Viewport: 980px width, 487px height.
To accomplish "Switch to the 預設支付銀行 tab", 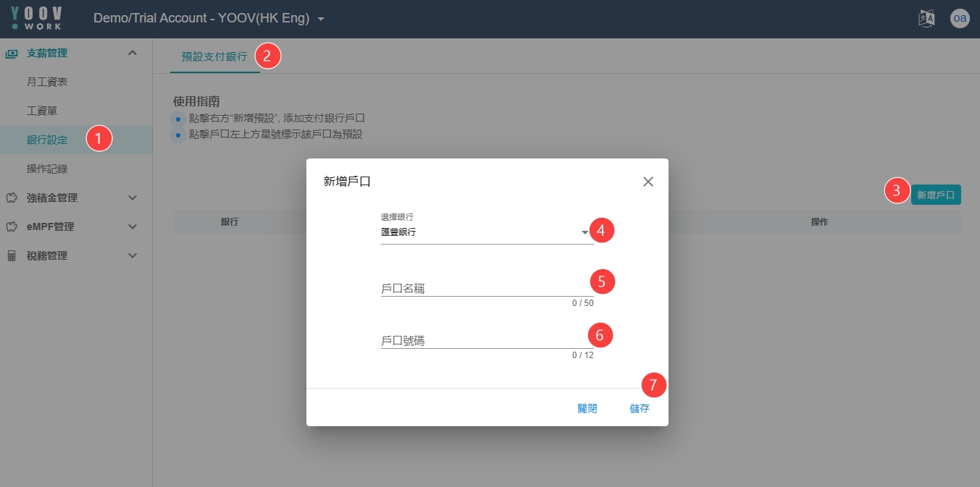I will pyautogui.click(x=214, y=56).
